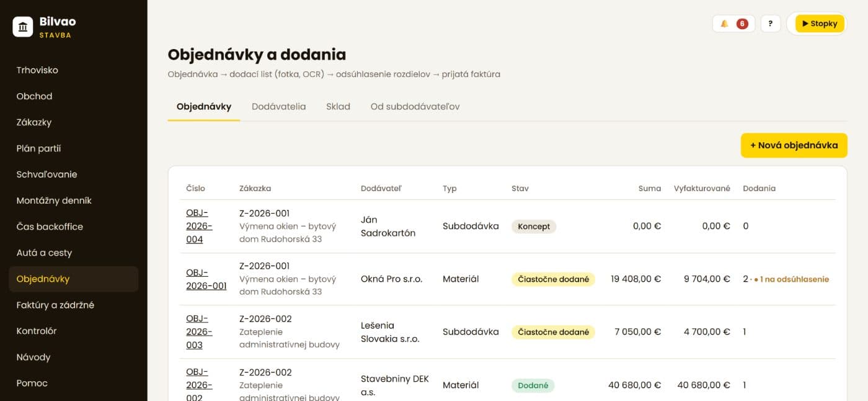Image resolution: width=868 pixels, height=401 pixels.
Task: Click the Koncept status badge
Action: pos(534,227)
